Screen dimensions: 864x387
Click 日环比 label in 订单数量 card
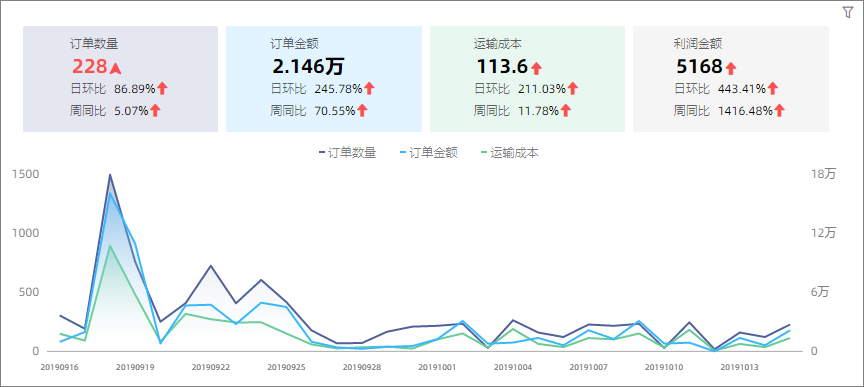coord(88,88)
